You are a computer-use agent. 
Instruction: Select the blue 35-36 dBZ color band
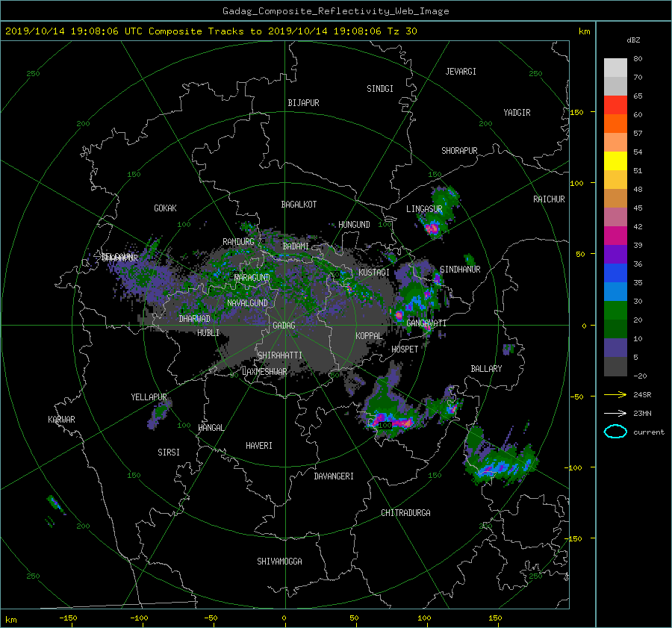pyautogui.click(x=615, y=273)
